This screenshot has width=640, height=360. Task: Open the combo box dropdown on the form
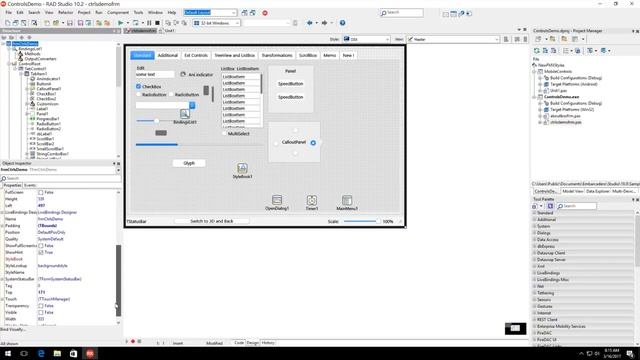[192, 105]
